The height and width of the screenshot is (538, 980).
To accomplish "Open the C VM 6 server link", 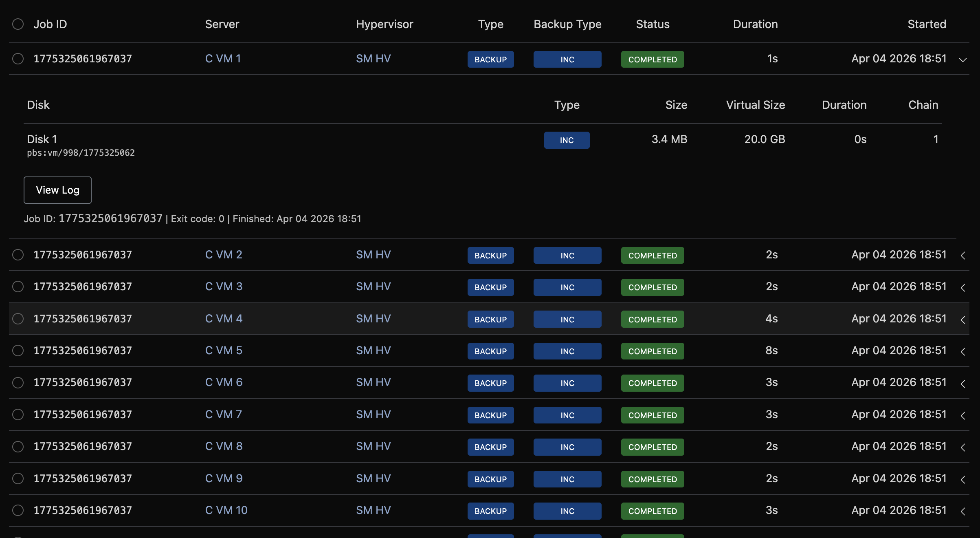I will point(224,382).
